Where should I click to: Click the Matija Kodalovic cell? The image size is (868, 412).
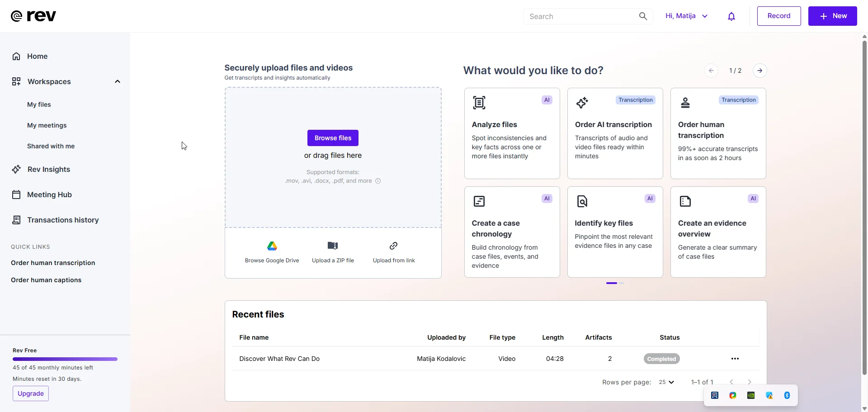pyautogui.click(x=441, y=359)
